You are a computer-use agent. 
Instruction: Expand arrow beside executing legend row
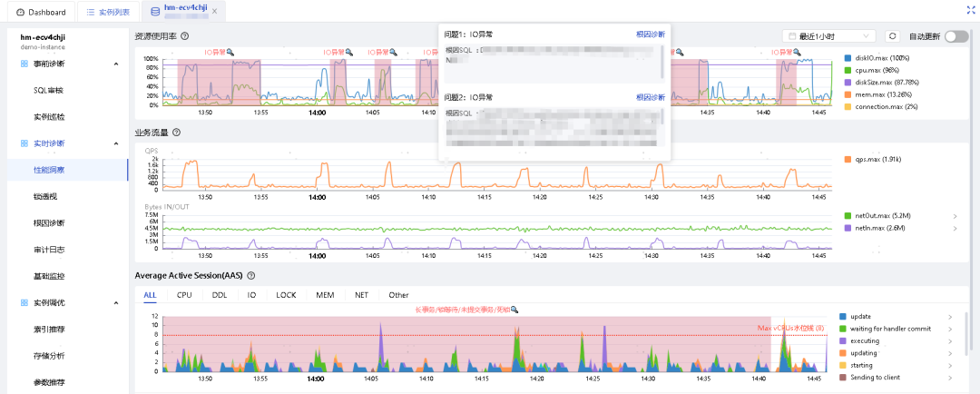(950, 341)
